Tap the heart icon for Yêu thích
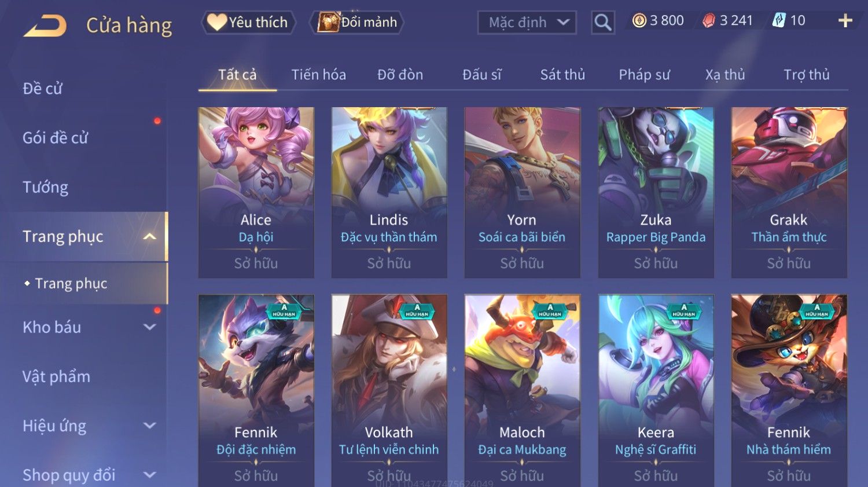 click(216, 22)
